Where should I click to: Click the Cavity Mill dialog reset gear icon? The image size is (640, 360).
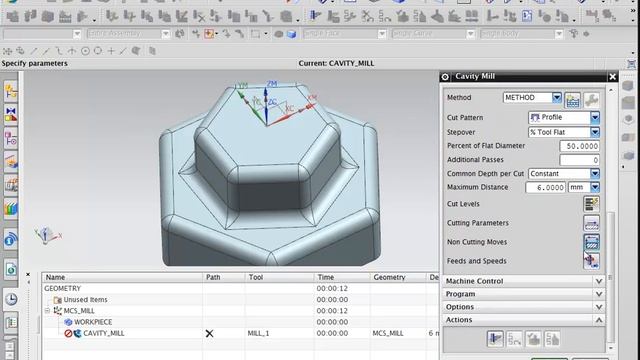click(x=445, y=77)
